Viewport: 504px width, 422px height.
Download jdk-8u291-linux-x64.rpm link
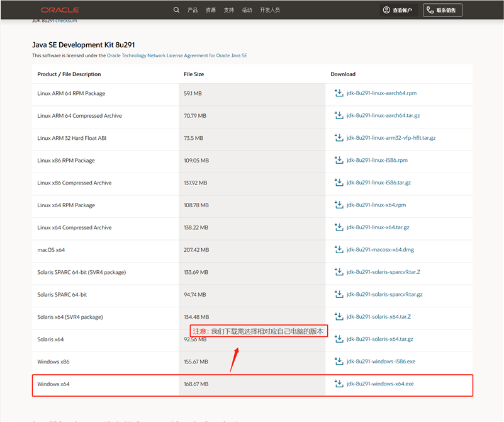click(x=376, y=205)
